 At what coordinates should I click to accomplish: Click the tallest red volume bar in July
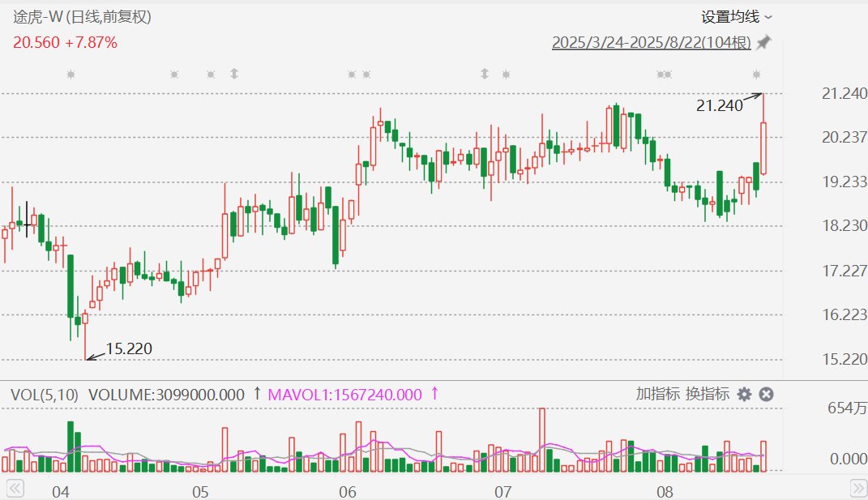[542, 440]
